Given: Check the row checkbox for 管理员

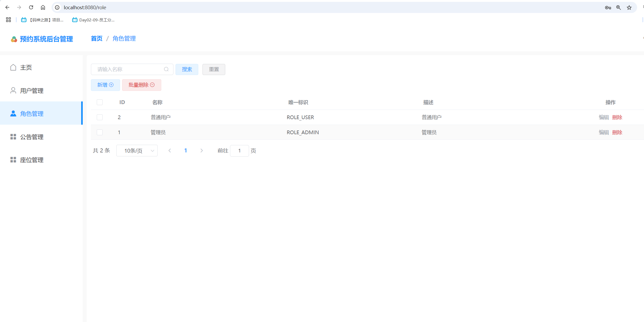Looking at the screenshot, I should point(100,132).
